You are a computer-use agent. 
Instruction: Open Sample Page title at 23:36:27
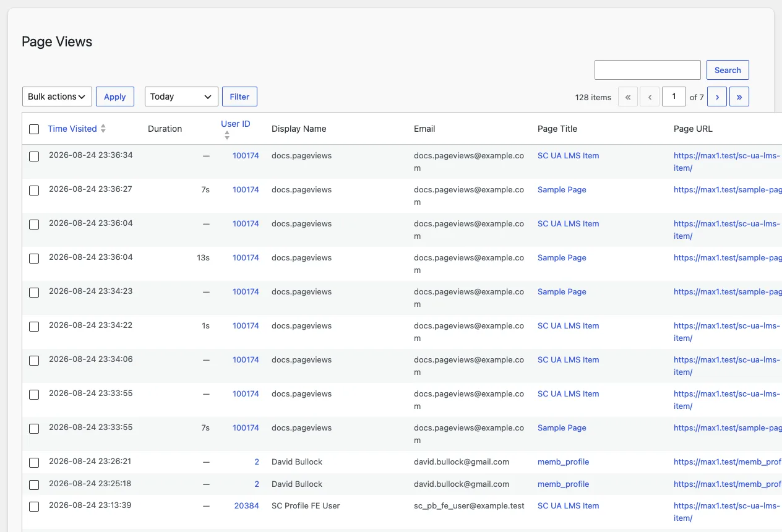click(562, 190)
